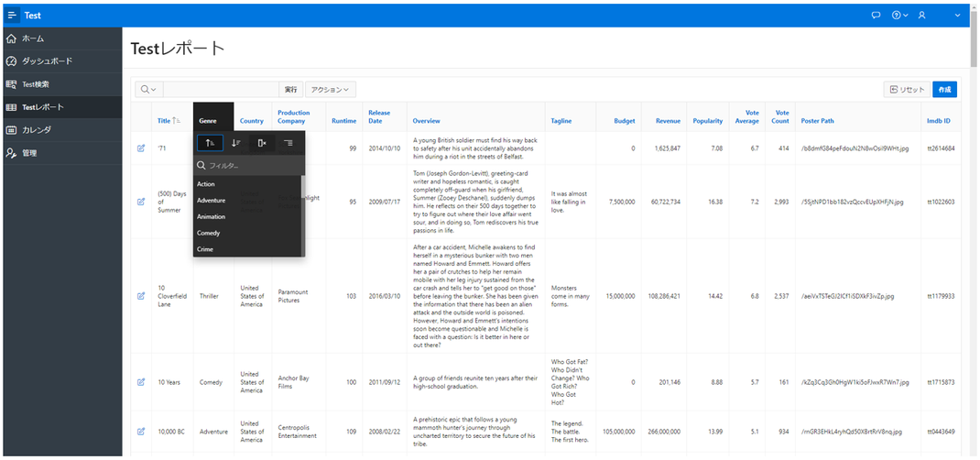
Task: Click the 作成 button
Action: (944, 90)
